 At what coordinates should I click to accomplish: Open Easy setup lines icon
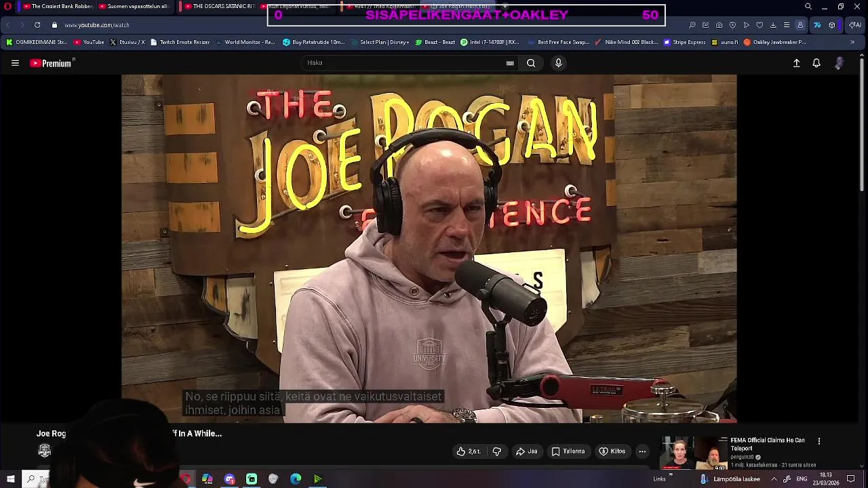tap(787, 25)
